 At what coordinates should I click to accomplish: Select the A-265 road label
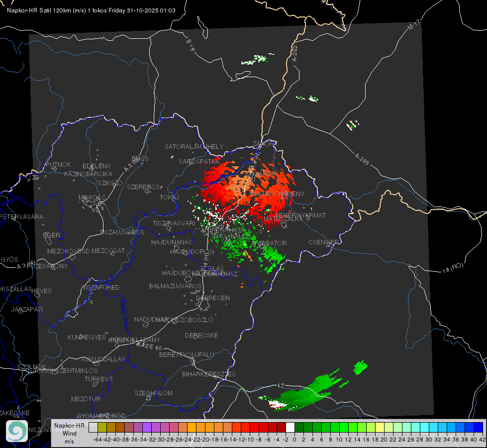362,159
